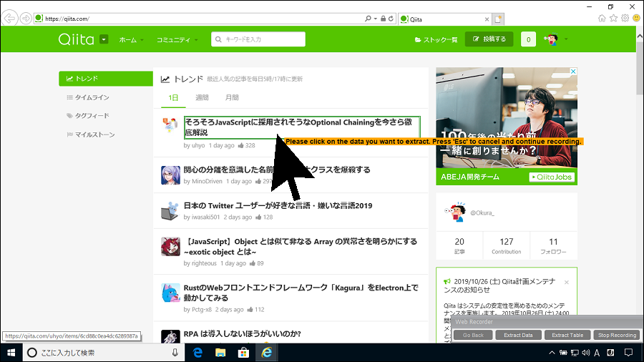Click Extract Data in Web Recorder

coord(518,335)
